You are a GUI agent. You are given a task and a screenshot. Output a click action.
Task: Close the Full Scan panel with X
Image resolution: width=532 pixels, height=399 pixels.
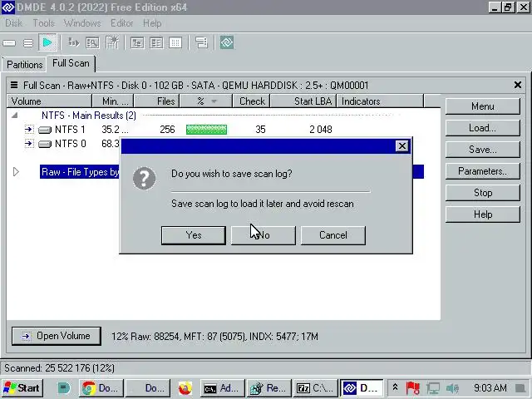click(x=518, y=85)
